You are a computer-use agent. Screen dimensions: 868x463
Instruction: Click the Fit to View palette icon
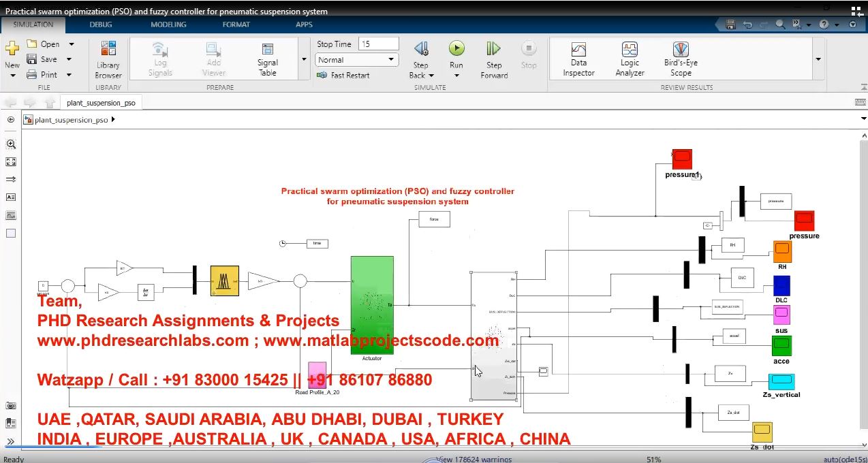click(x=10, y=162)
